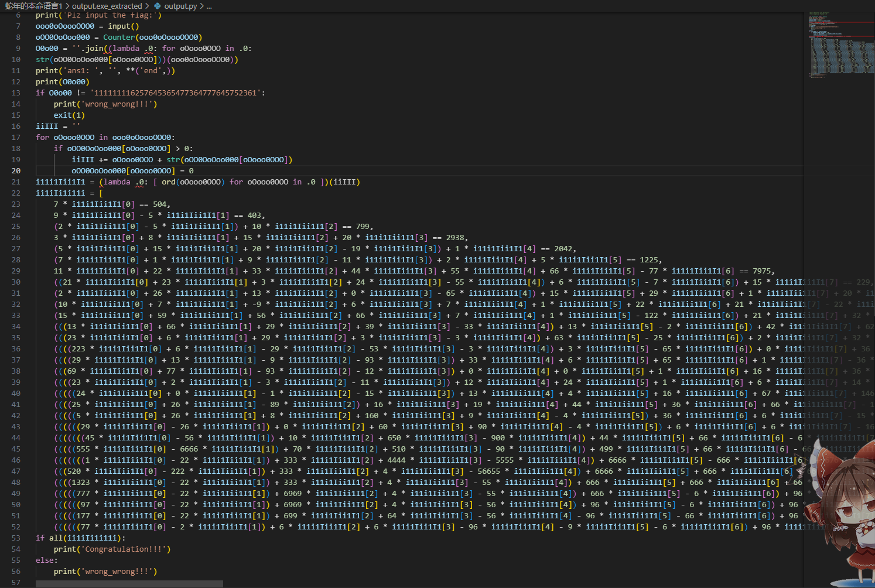Viewport: 875px width, 588px height.
Task: Click the 'Congratulation!!!' string on line 54
Action: coord(125,549)
